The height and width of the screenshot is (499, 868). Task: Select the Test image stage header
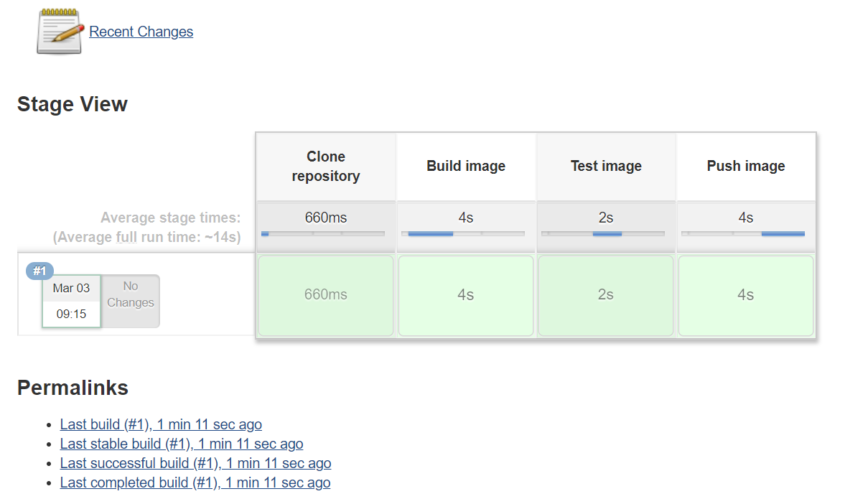[x=606, y=167]
